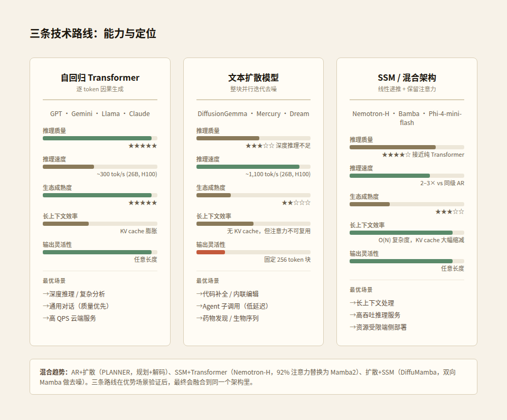
Task: Click the 推理质量 bar in Transformer card
Action: pos(100,138)
